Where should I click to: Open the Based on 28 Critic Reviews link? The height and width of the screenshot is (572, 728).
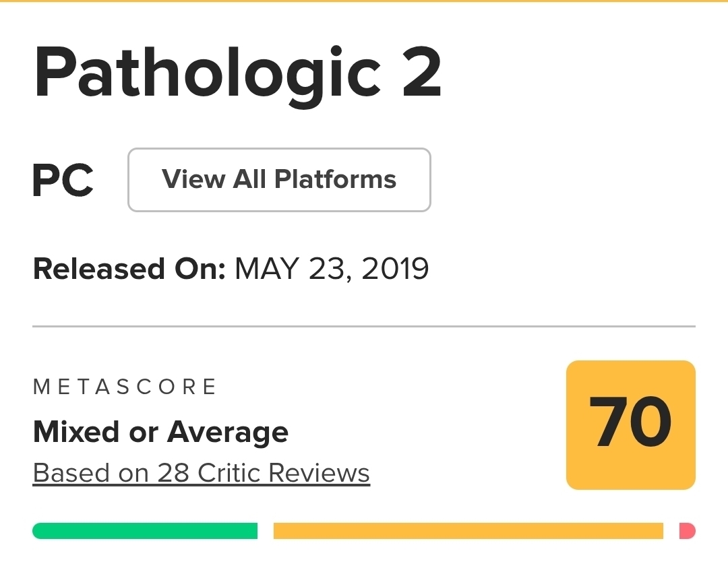tap(201, 473)
